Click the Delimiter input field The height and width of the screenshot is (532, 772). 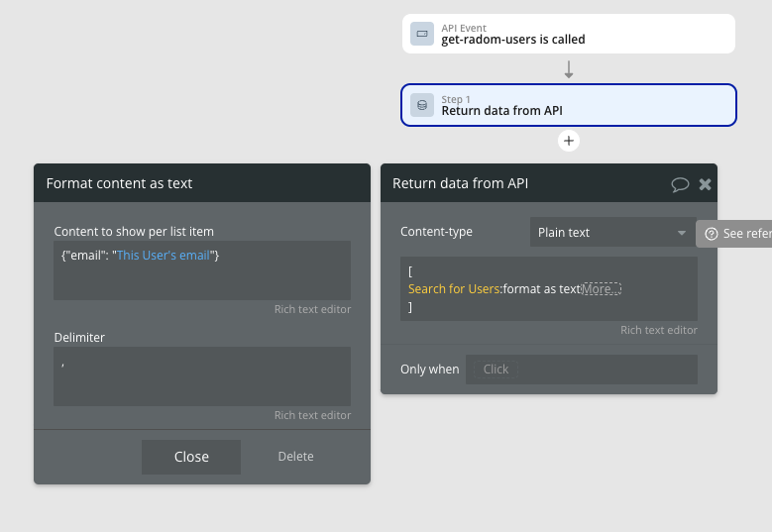(202, 376)
